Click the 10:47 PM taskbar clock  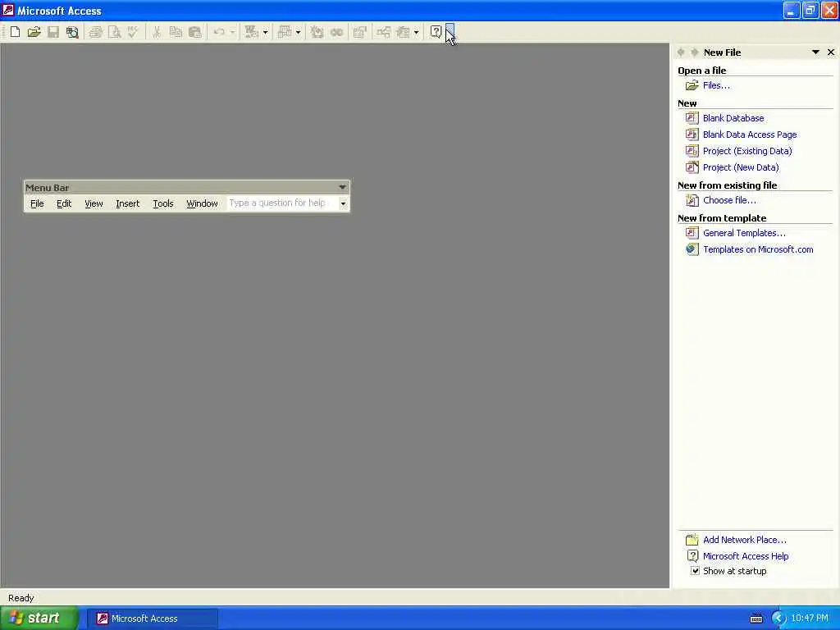pyautogui.click(x=810, y=618)
